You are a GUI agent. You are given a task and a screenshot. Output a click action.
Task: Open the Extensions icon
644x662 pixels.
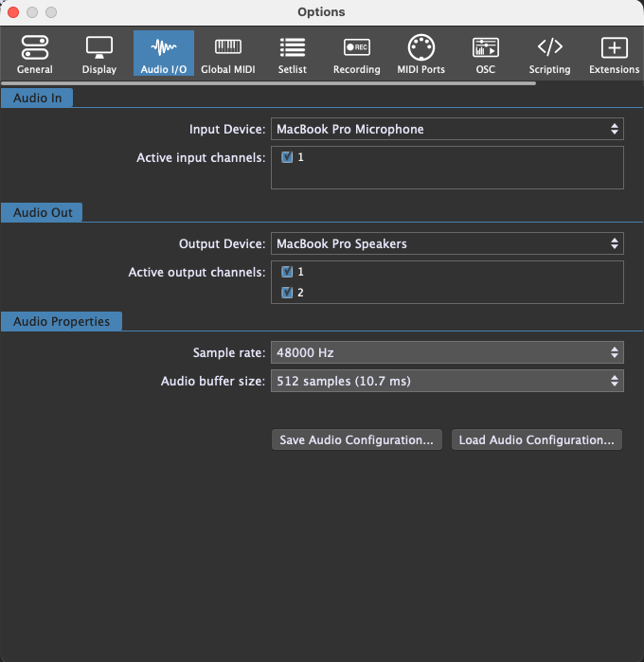[614, 53]
